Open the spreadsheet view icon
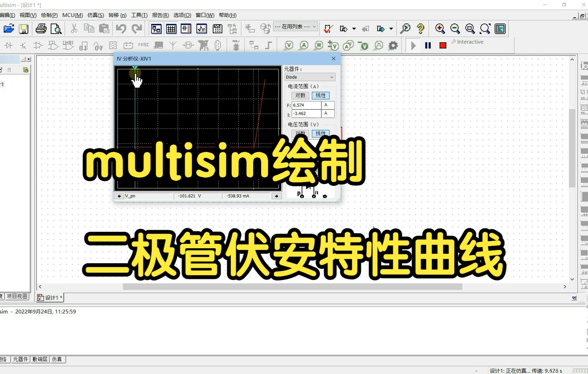 171,29
